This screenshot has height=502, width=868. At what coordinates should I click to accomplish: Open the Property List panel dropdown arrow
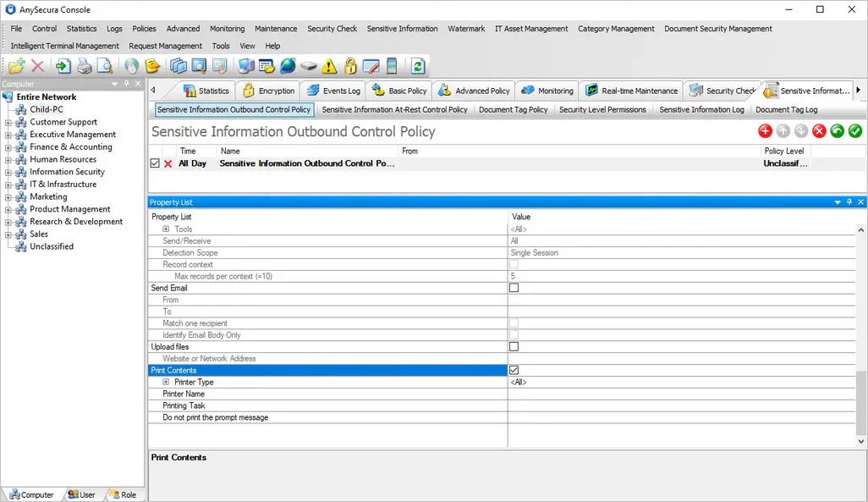coord(838,202)
